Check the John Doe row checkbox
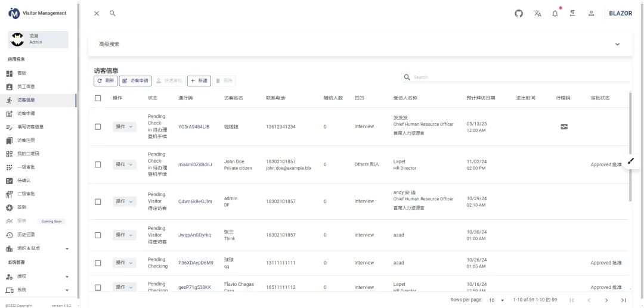 click(98, 164)
